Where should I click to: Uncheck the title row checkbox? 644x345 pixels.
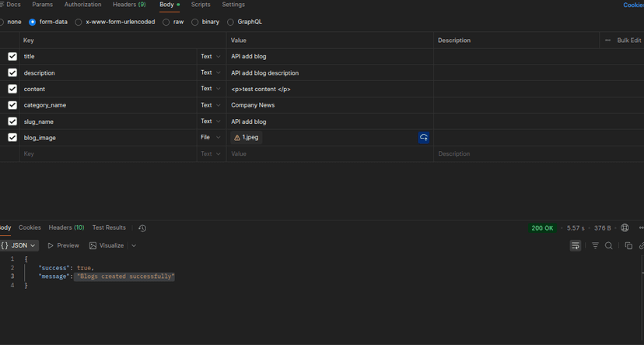pyautogui.click(x=12, y=57)
